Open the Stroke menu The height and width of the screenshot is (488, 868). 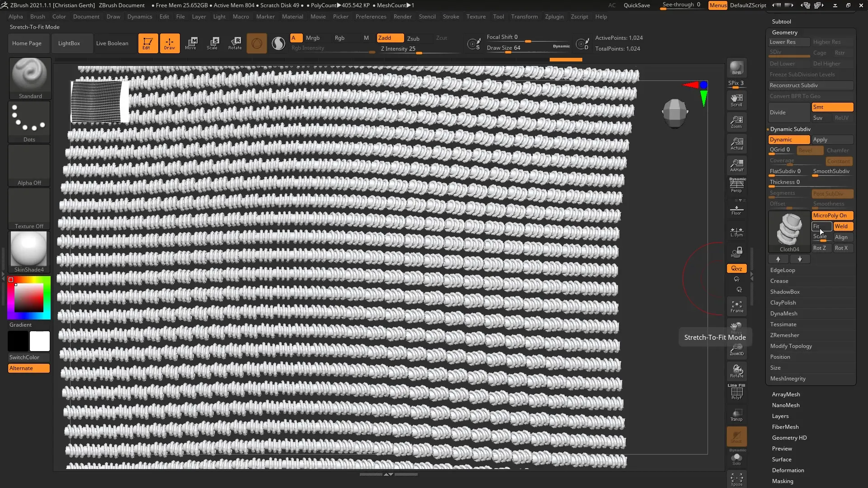451,17
